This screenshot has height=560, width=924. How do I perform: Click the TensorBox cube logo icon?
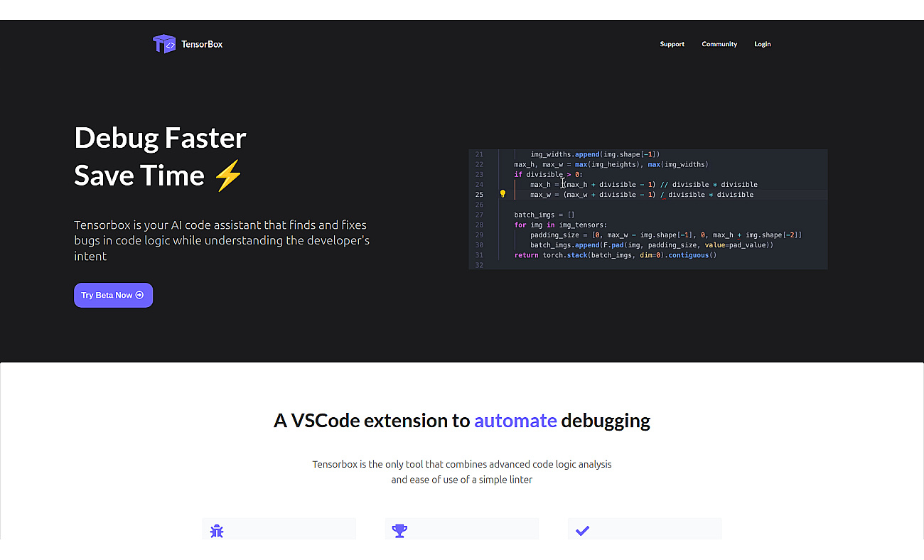[164, 44]
